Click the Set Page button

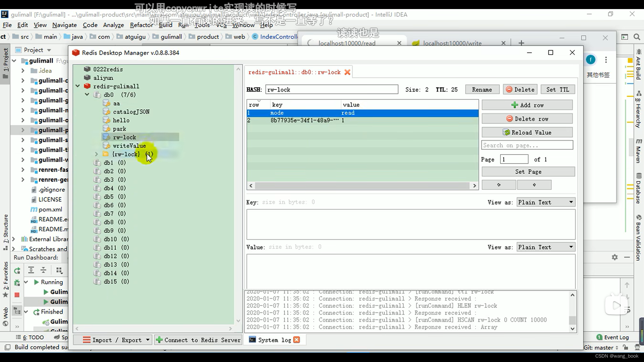click(x=528, y=172)
